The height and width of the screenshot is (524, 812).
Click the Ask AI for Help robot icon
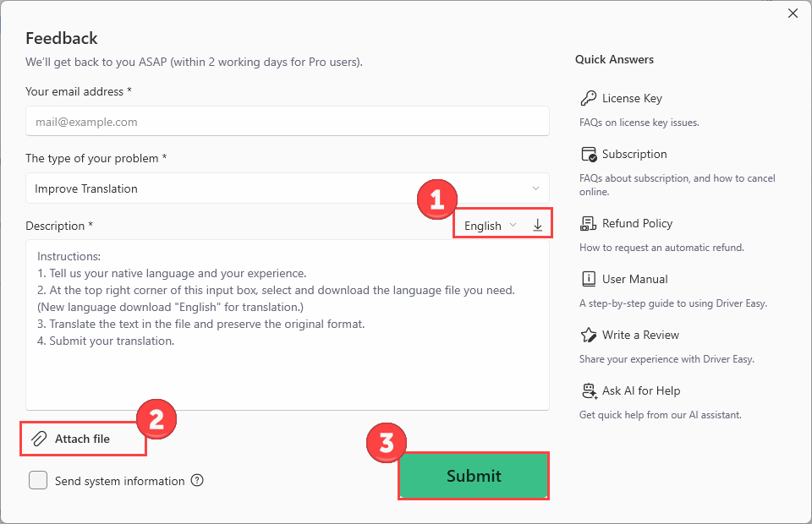pyautogui.click(x=589, y=390)
